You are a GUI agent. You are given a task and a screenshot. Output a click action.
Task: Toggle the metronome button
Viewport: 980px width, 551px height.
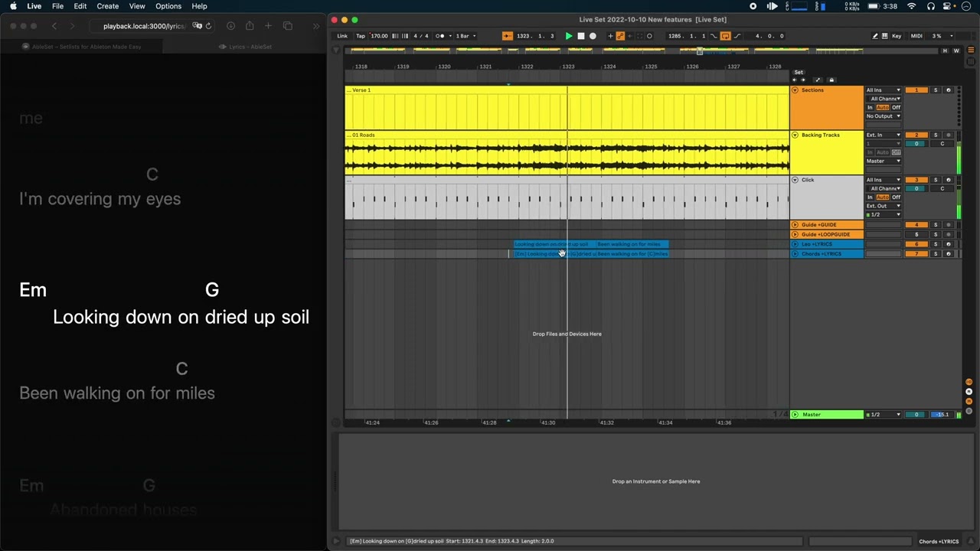tap(440, 36)
